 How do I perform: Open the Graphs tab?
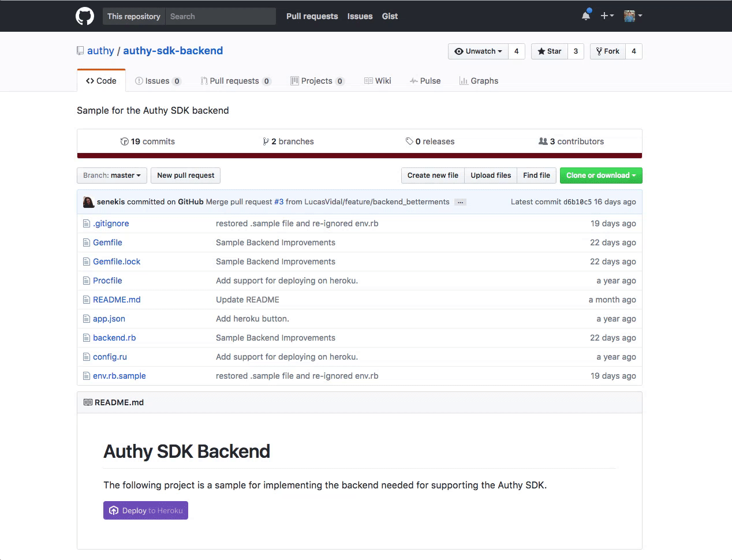(479, 81)
